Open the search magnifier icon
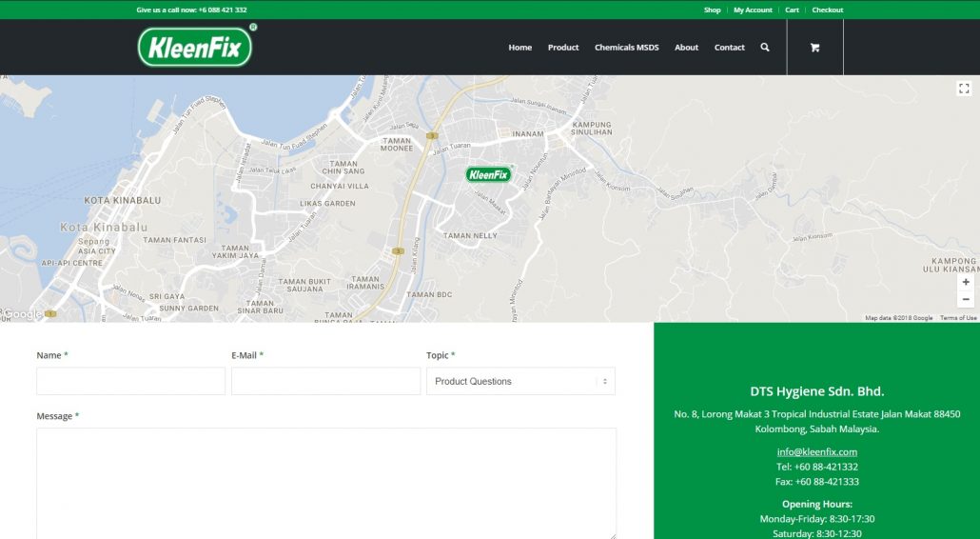980x539 pixels. click(x=765, y=47)
